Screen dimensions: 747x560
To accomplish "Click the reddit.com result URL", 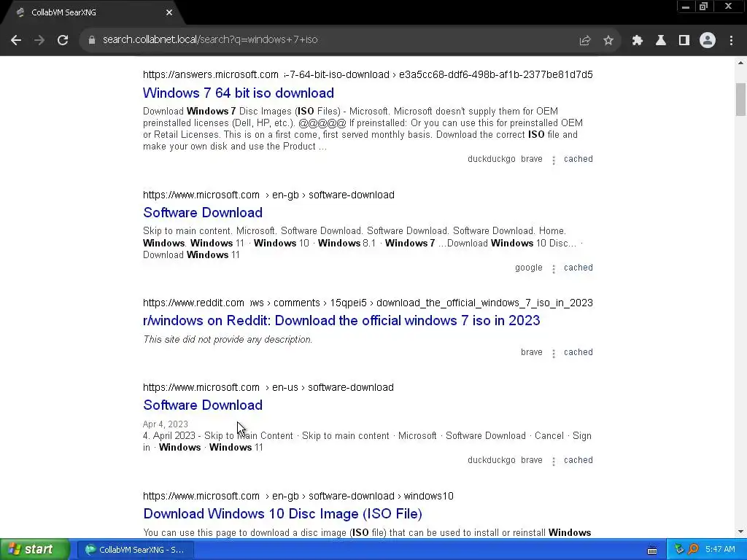I will coord(368,303).
